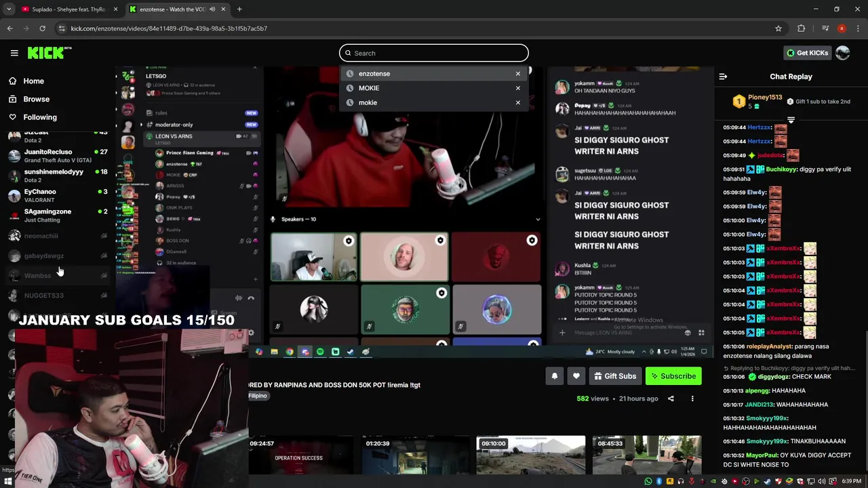The width and height of the screenshot is (868, 488).
Task: Open Chrome three-dot menu
Action: [859, 28]
